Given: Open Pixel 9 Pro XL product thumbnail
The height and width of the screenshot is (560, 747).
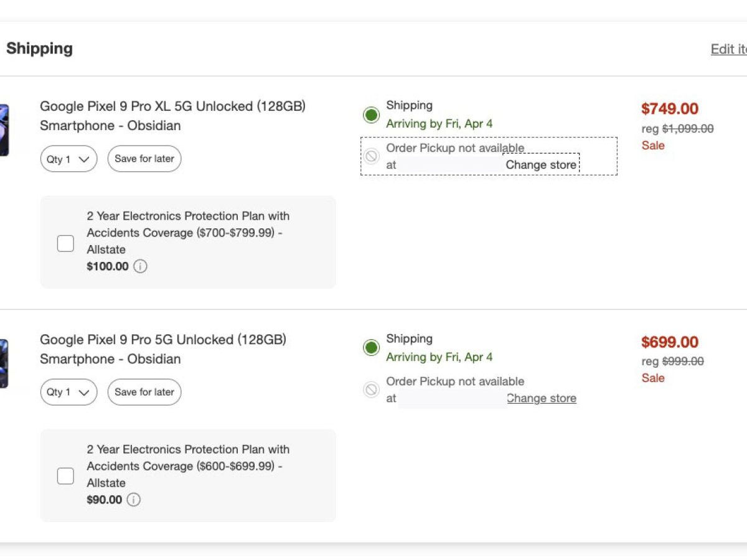Looking at the screenshot, I should tap(4, 130).
